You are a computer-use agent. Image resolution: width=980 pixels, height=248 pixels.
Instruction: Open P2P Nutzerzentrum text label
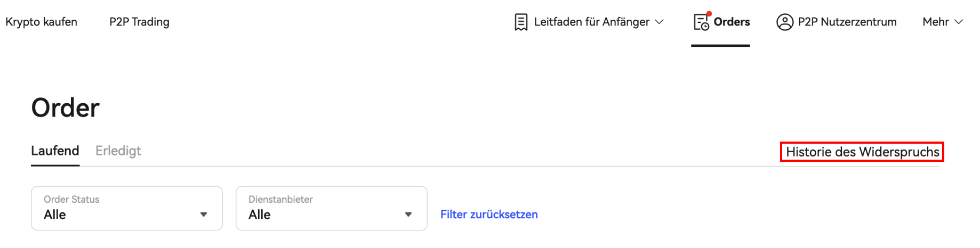click(847, 22)
